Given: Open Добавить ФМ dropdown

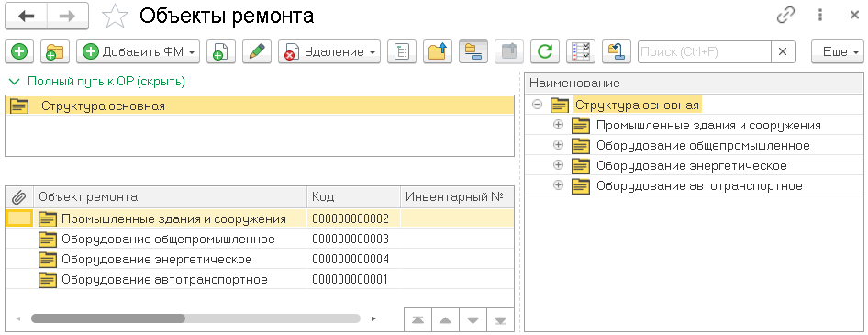Looking at the screenshot, I should (x=138, y=52).
